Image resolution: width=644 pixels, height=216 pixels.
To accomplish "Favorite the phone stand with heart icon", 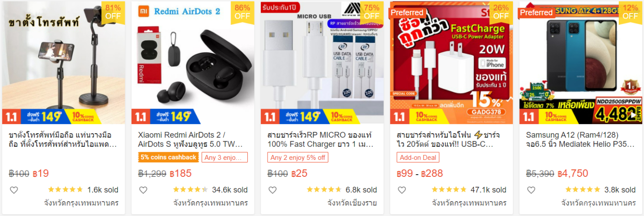I will [x=14, y=190].
